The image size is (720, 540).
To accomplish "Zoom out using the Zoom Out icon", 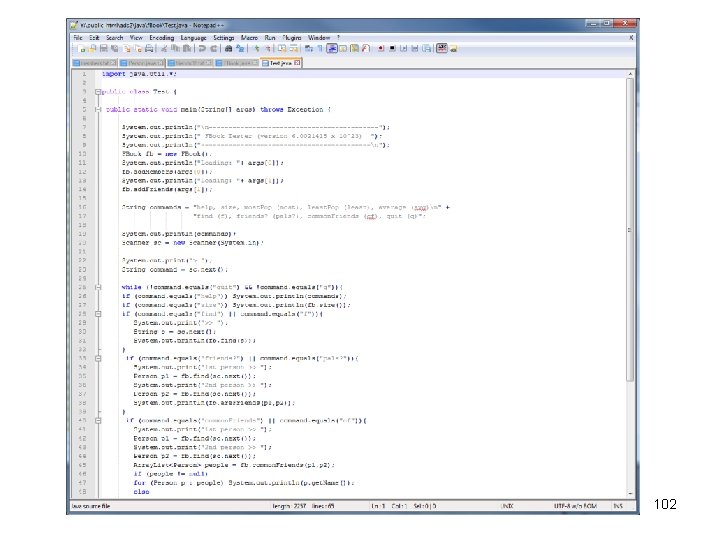I will (268, 48).
